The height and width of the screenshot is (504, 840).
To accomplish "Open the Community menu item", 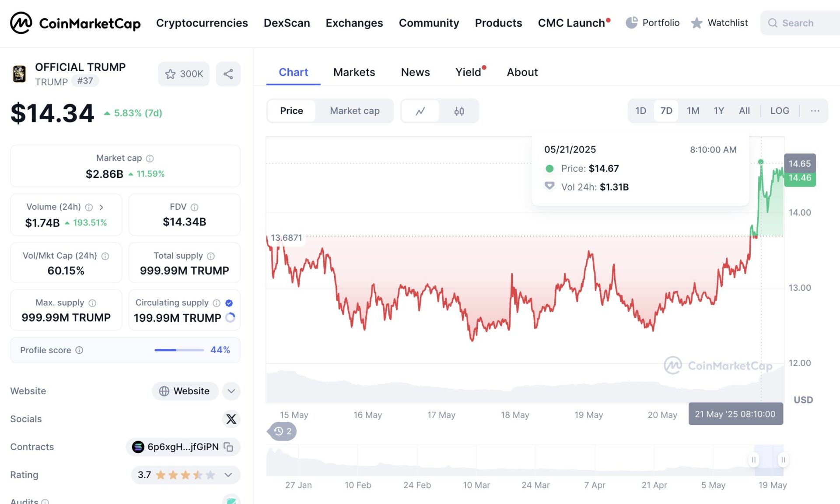I will 429,23.
